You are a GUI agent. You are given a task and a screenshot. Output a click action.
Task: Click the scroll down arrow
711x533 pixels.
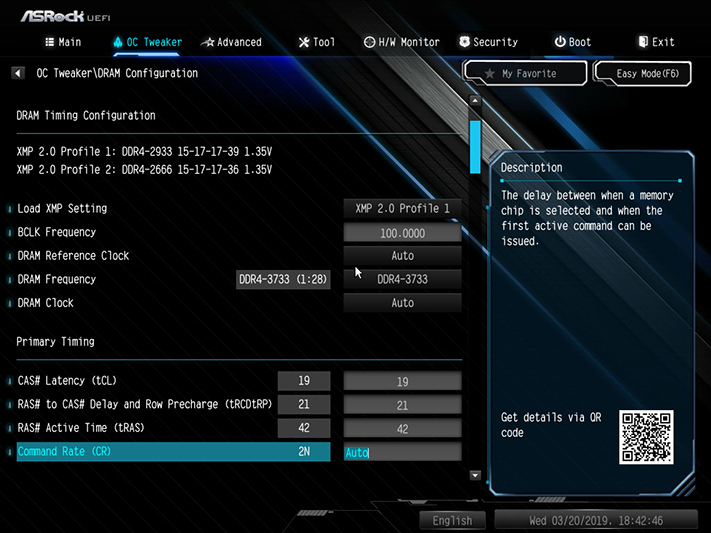pyautogui.click(x=475, y=475)
